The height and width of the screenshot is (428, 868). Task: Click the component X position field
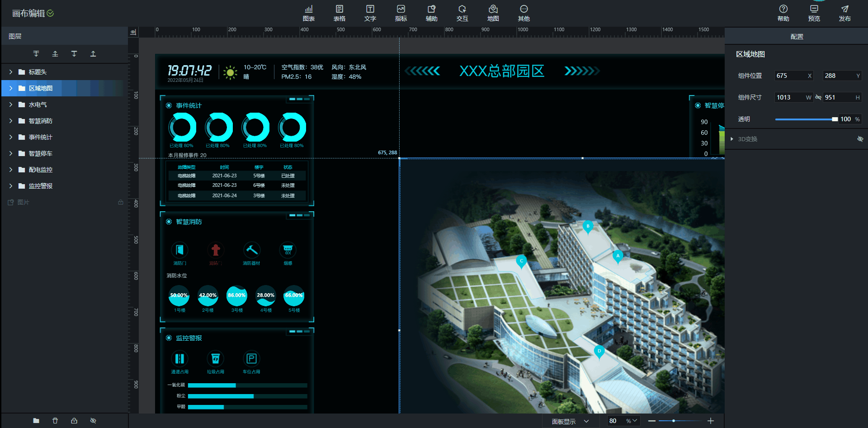790,76
